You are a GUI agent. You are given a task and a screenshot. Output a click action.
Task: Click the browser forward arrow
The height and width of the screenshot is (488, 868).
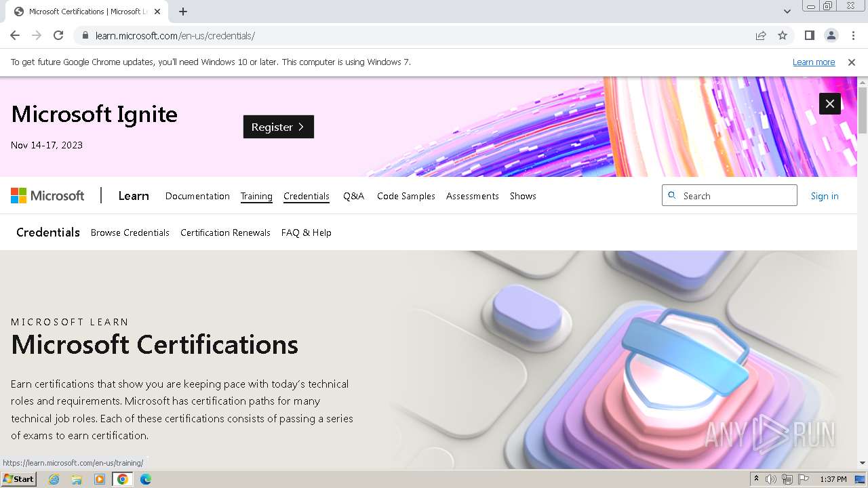click(37, 35)
